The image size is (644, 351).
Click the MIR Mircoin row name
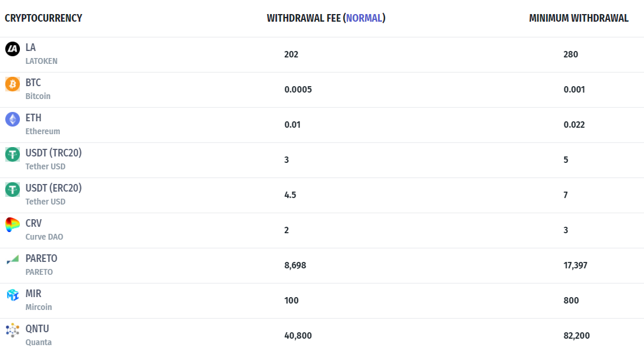pos(39,300)
